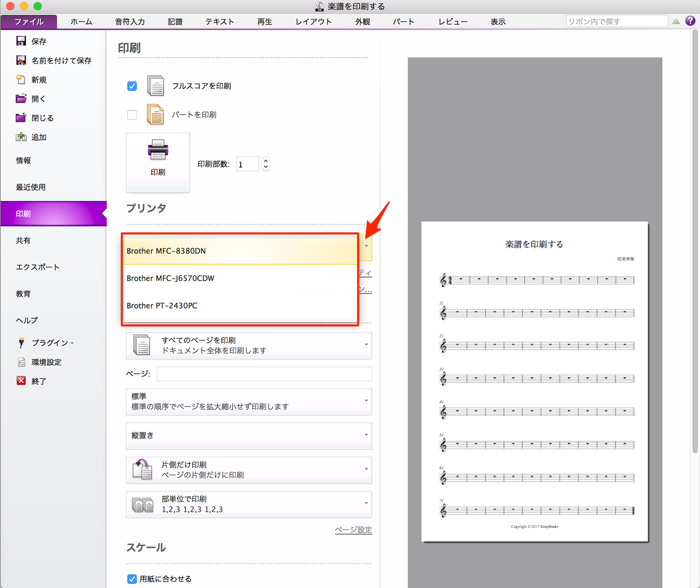
Task: Enable the パートを印刷 checkbox
Action: 132,115
